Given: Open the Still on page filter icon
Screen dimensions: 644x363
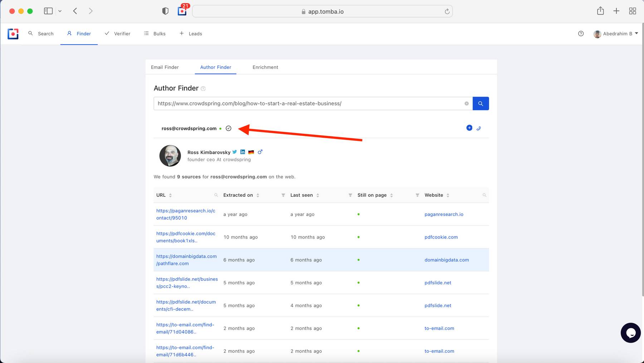Looking at the screenshot, I should pyautogui.click(x=417, y=195).
